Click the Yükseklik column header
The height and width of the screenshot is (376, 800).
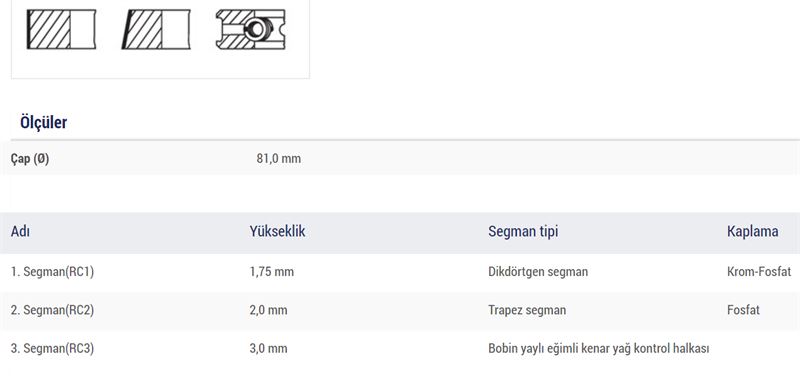coord(277,232)
